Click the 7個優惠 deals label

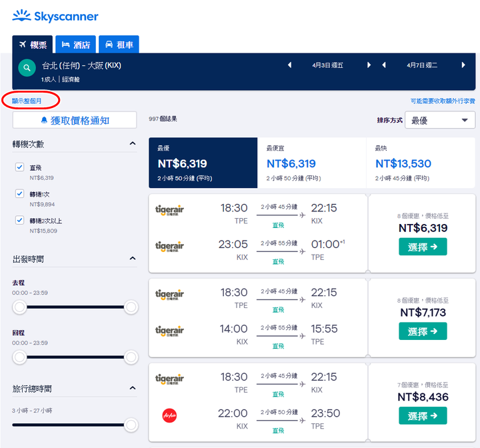423,385
